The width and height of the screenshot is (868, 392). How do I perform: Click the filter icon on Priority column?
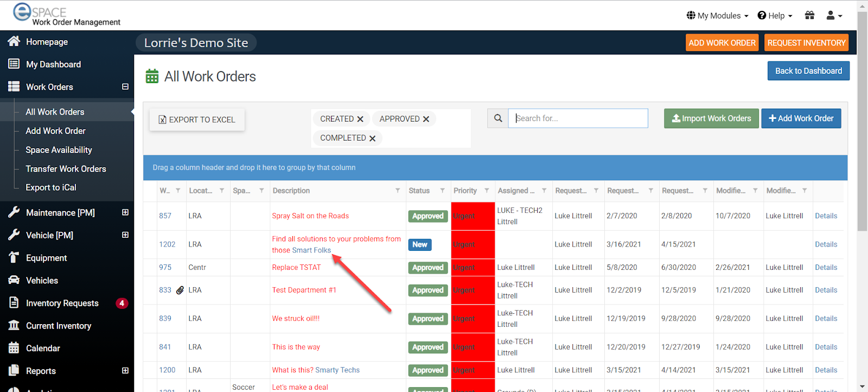pyautogui.click(x=487, y=191)
